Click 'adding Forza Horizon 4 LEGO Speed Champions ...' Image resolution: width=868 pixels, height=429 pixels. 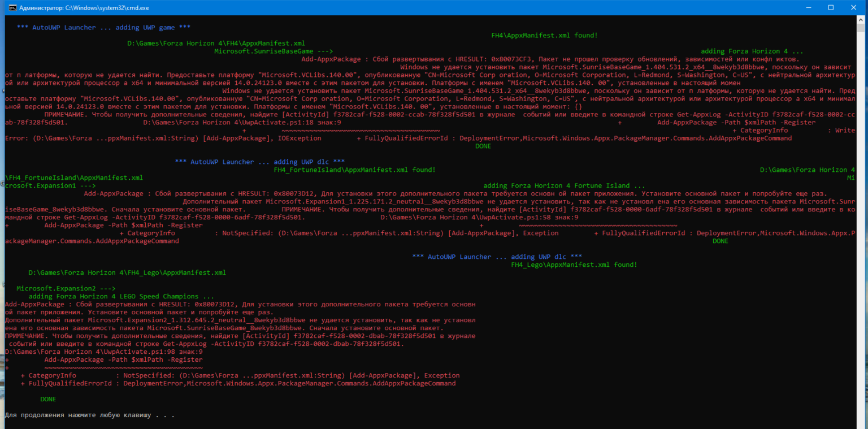[x=121, y=296]
